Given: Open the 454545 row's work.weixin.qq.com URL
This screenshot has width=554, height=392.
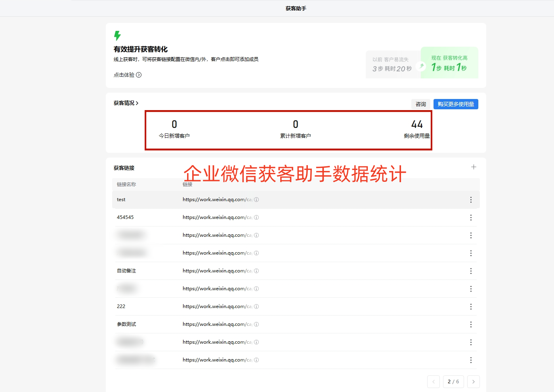Looking at the screenshot, I should (217, 217).
